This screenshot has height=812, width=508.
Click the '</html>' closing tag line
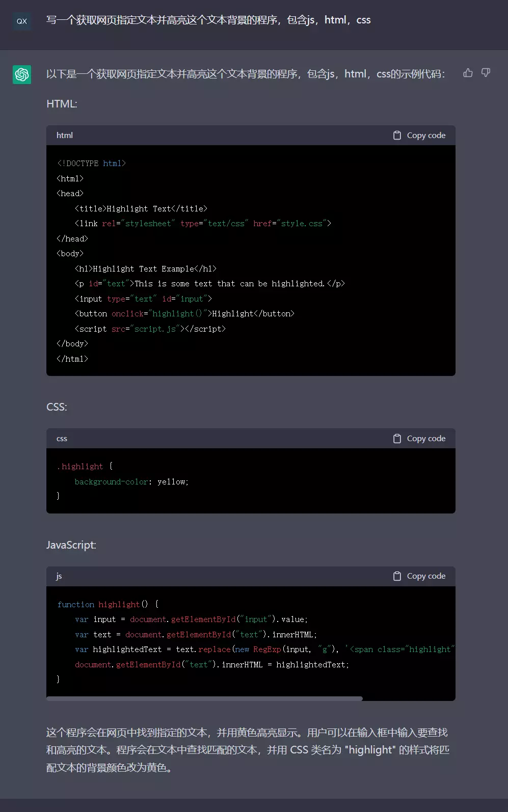pyautogui.click(x=72, y=359)
